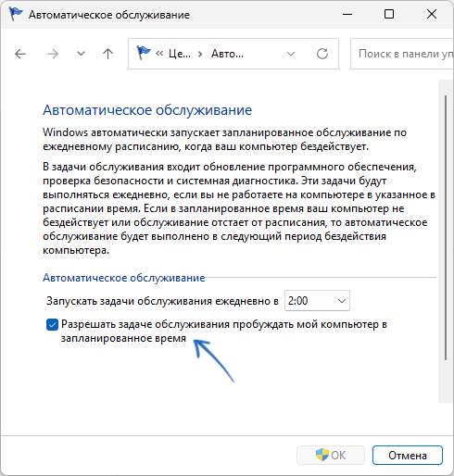Maximize the Автоматическое обслуживание window
Screen dimensions: 454x476
coord(389,14)
